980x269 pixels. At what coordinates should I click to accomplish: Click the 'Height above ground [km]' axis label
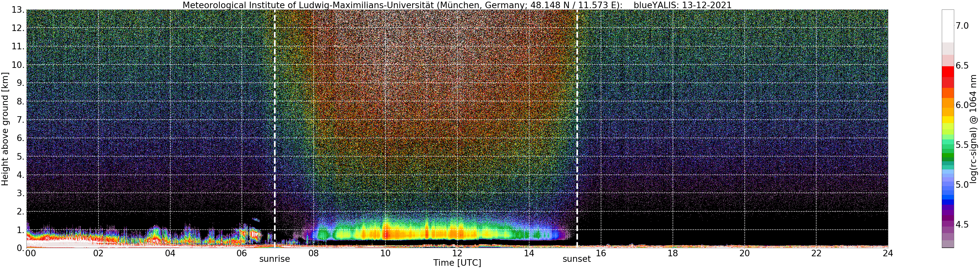click(x=5, y=129)
